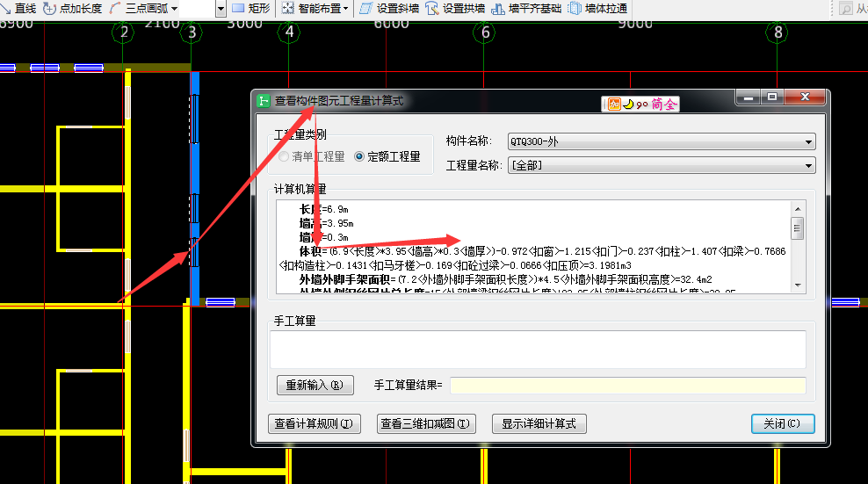Click the 体积 volume formula line
Screen dimensions: 868x484
[x=532, y=258]
